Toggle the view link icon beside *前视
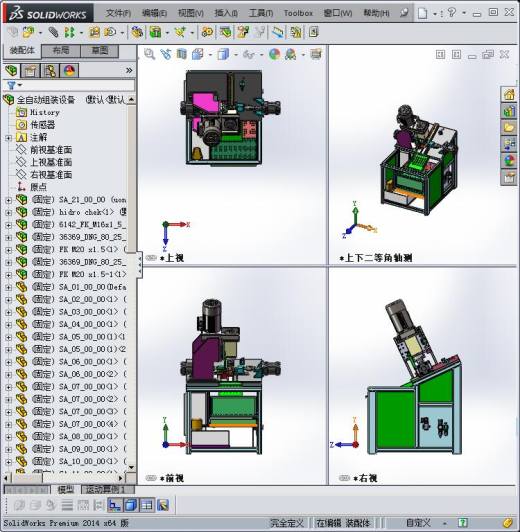The width and height of the screenshot is (520, 532). point(151,478)
